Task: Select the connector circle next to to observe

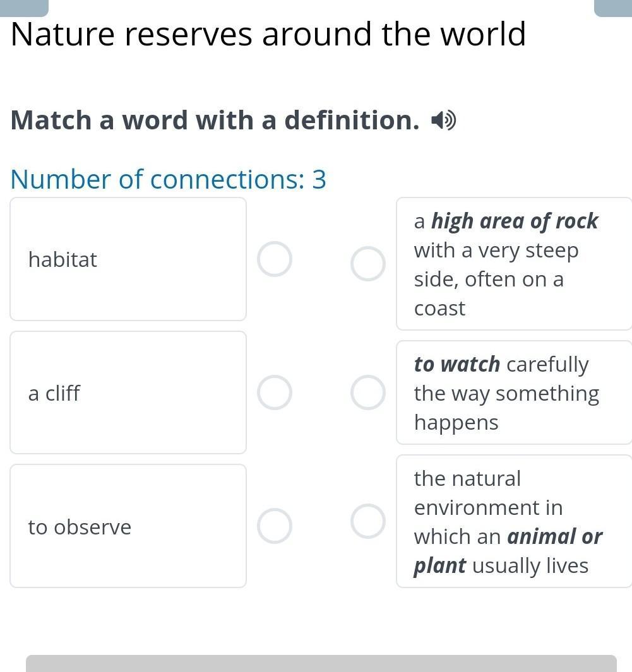Action: click(x=275, y=526)
